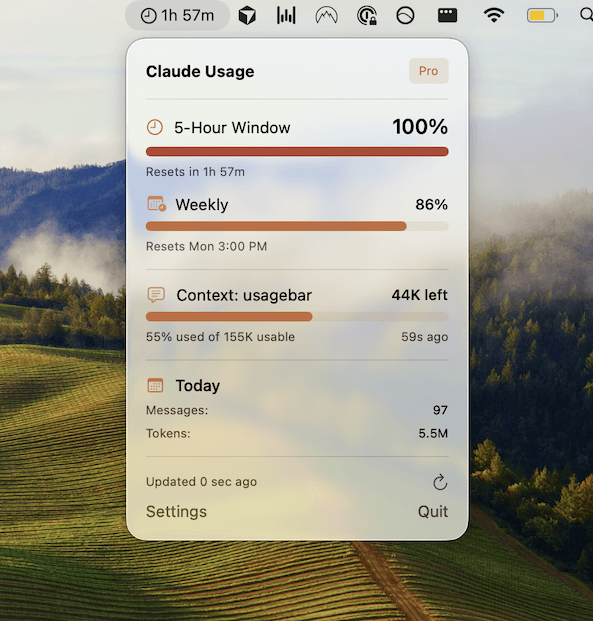Click the Today calendar icon
Image resolution: width=593 pixels, height=621 pixels.
coord(155,385)
